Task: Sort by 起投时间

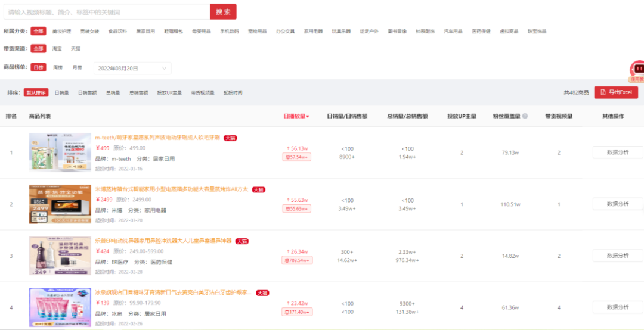Action: [x=233, y=93]
